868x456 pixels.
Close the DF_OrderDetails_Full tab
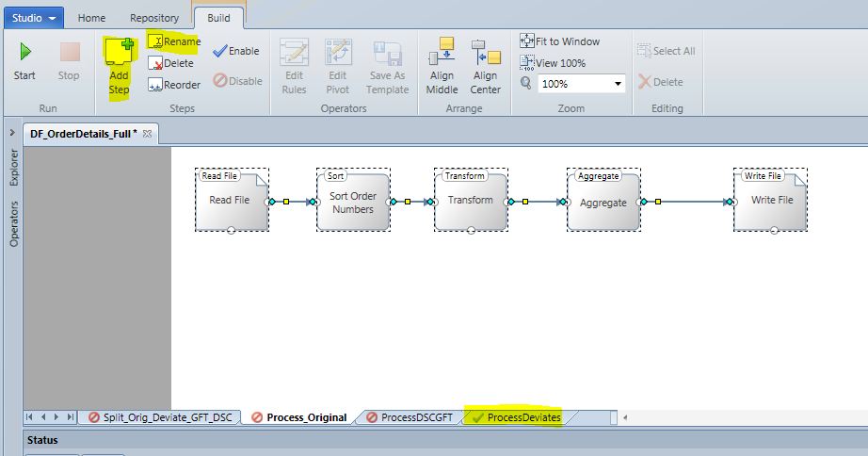[x=147, y=134]
